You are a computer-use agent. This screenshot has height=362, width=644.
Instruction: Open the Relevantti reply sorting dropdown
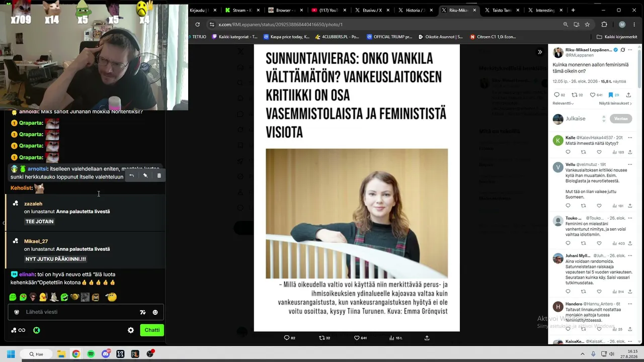pos(563,103)
